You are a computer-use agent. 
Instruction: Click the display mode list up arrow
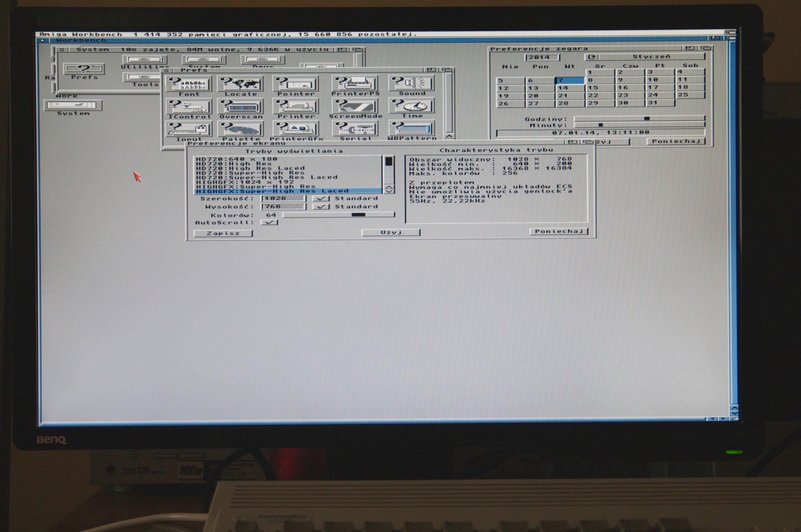[389, 187]
